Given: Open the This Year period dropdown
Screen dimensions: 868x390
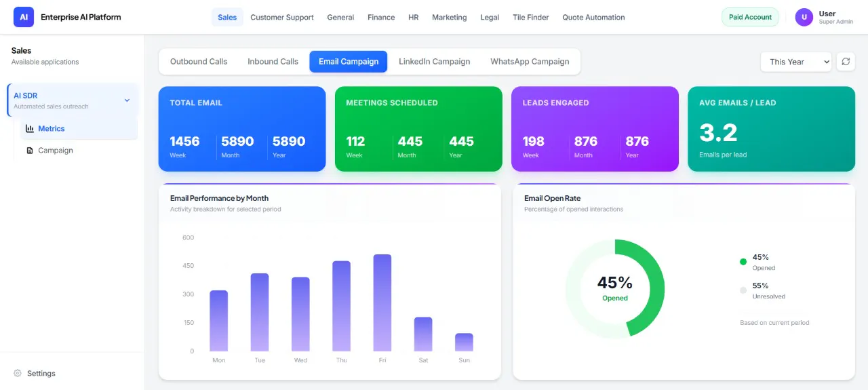Looking at the screenshot, I should pos(796,62).
